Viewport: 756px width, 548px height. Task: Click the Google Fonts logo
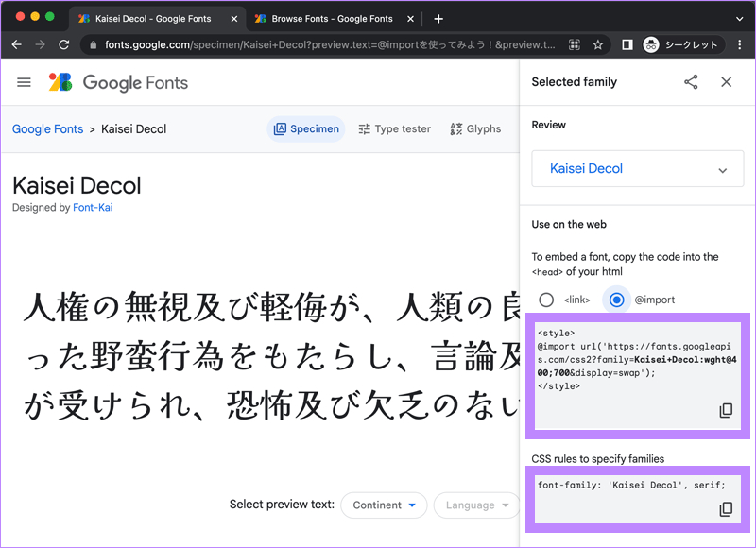119,82
